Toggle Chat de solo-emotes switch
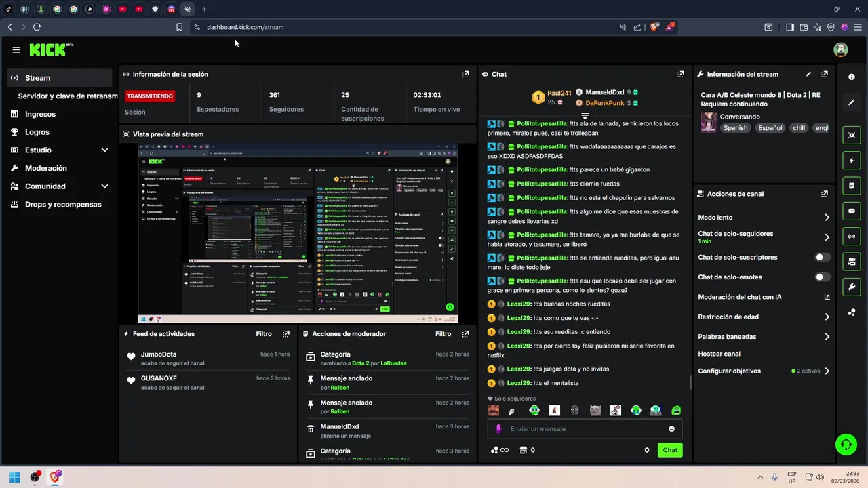868x488 pixels. (x=823, y=277)
